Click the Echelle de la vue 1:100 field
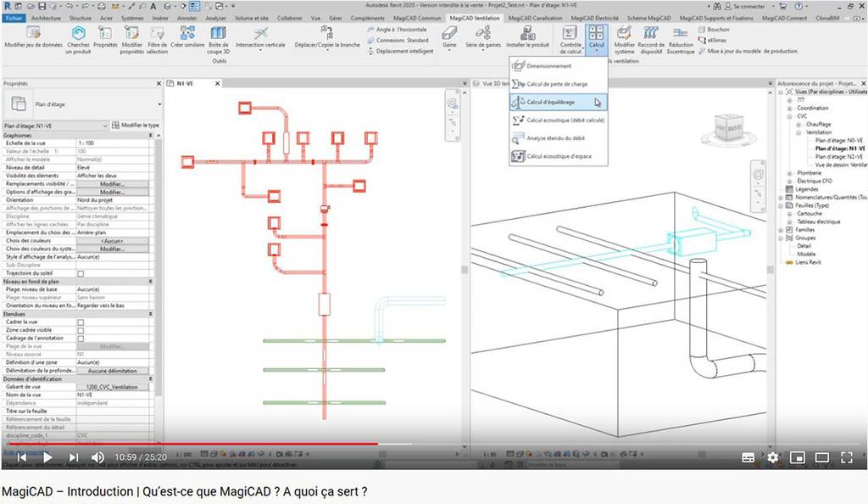Image resolution: width=868 pixels, height=504 pixels. point(113,143)
